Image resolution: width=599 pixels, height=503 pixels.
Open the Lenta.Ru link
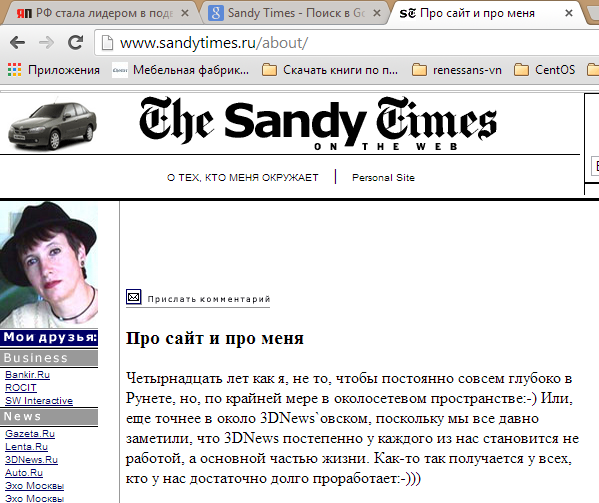[26, 446]
